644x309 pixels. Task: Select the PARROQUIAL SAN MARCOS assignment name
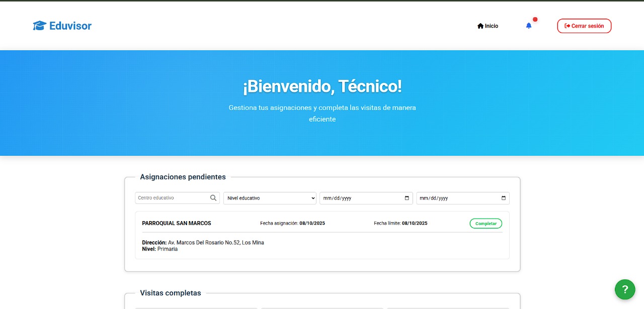176,223
